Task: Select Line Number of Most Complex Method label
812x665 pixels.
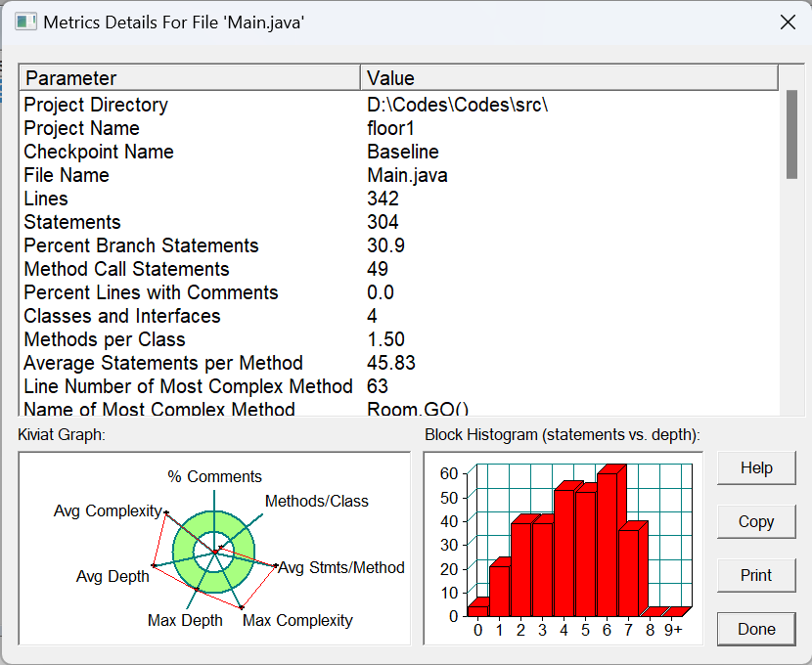Action: click(188, 386)
